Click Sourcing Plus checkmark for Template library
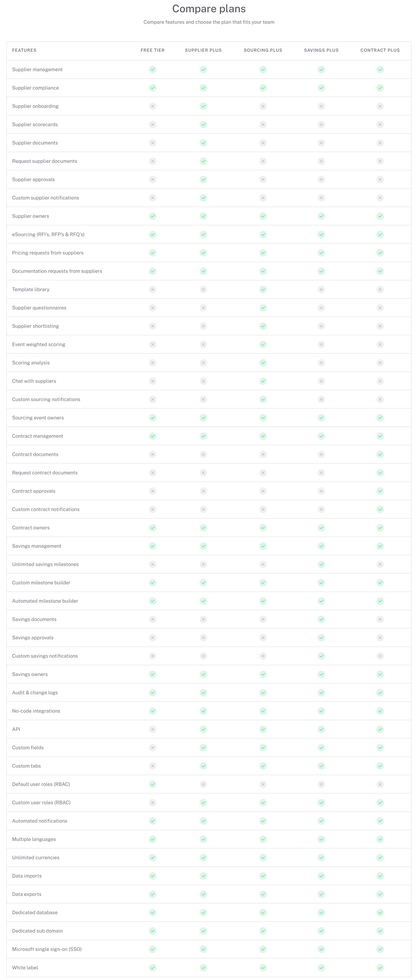 (x=263, y=289)
